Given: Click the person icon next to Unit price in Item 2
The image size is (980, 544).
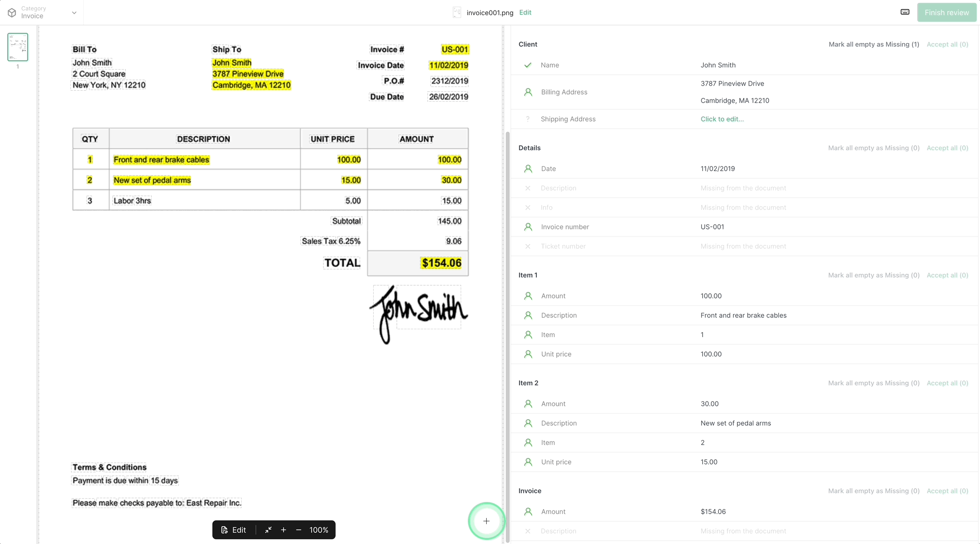Looking at the screenshot, I should point(528,462).
